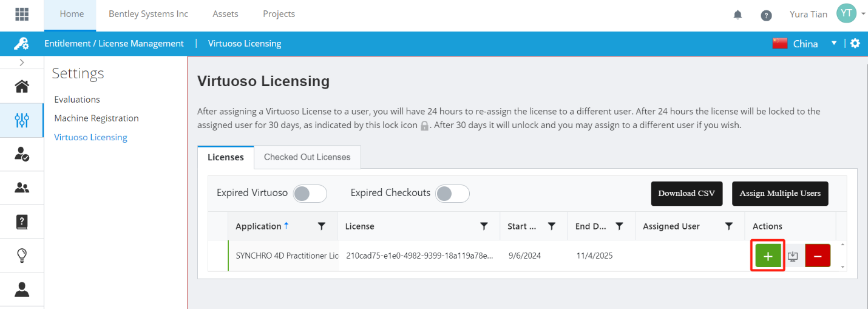This screenshot has height=309, width=868.
Task: Select the settings sliders sidebar icon
Action: click(22, 120)
